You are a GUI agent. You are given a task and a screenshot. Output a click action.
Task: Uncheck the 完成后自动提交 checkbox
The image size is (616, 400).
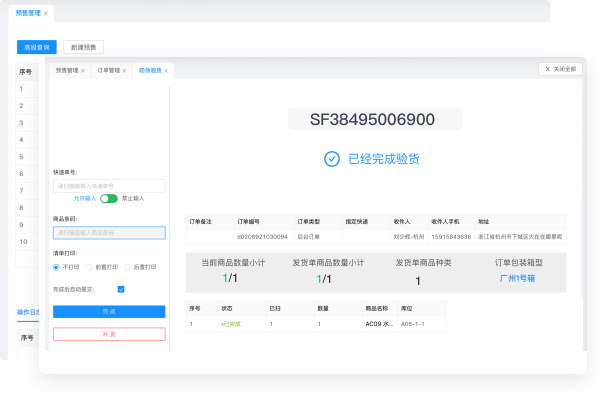point(121,289)
